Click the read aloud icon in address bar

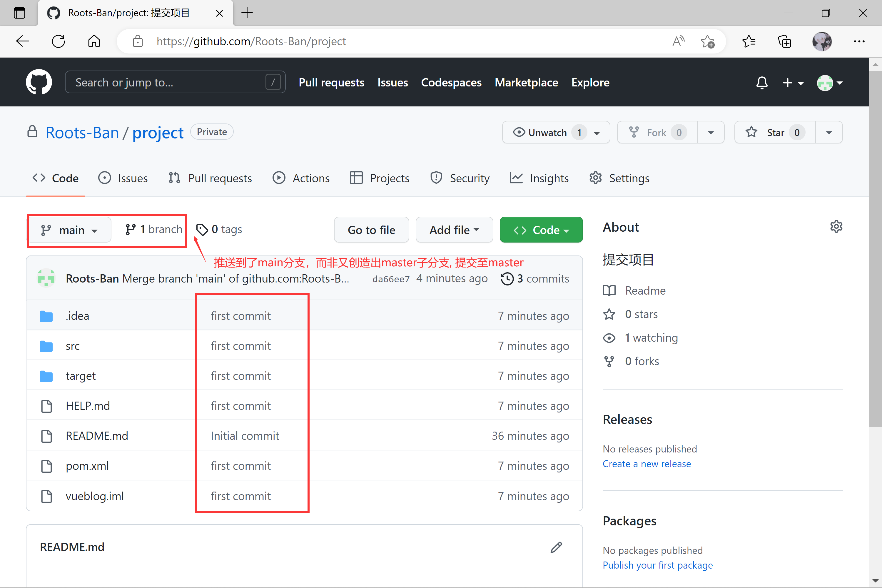pos(678,41)
